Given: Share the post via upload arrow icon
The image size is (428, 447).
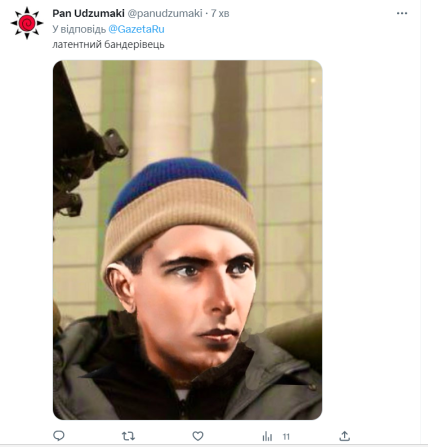Looking at the screenshot, I should [x=345, y=436].
